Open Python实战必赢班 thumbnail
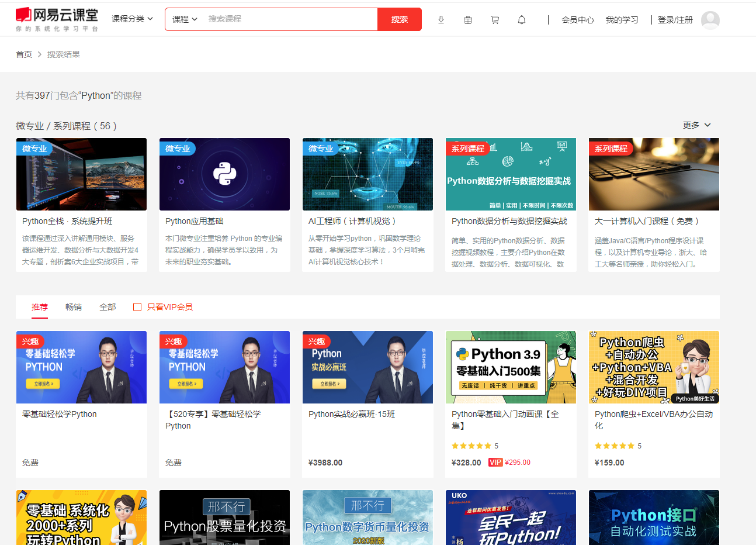Image resolution: width=756 pixels, height=545 pixels. pyautogui.click(x=367, y=367)
